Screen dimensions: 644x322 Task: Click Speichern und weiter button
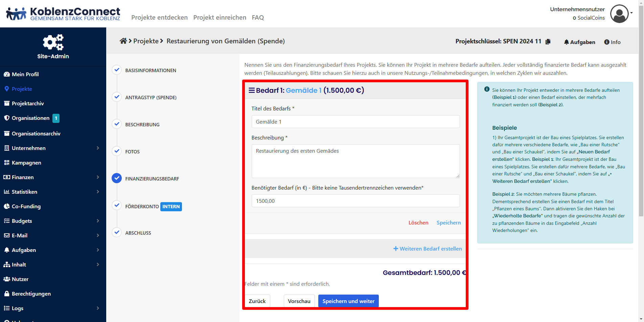click(x=348, y=301)
